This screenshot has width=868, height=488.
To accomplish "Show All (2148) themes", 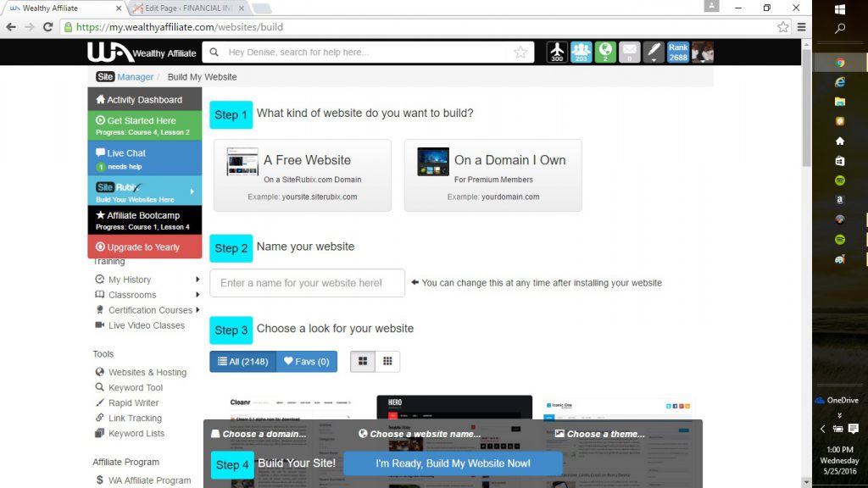I will coord(243,361).
